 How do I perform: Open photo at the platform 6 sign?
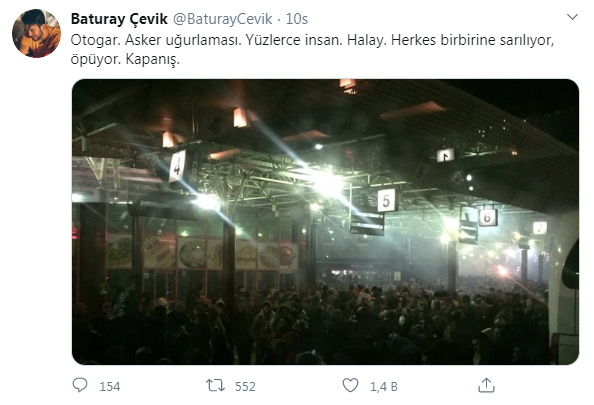click(x=488, y=217)
